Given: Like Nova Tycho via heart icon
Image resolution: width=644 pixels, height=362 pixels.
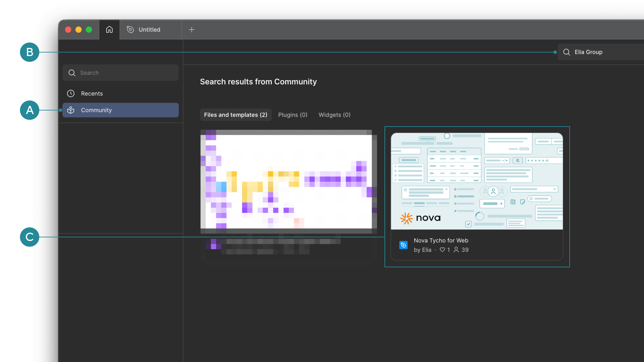Looking at the screenshot, I should 442,250.
